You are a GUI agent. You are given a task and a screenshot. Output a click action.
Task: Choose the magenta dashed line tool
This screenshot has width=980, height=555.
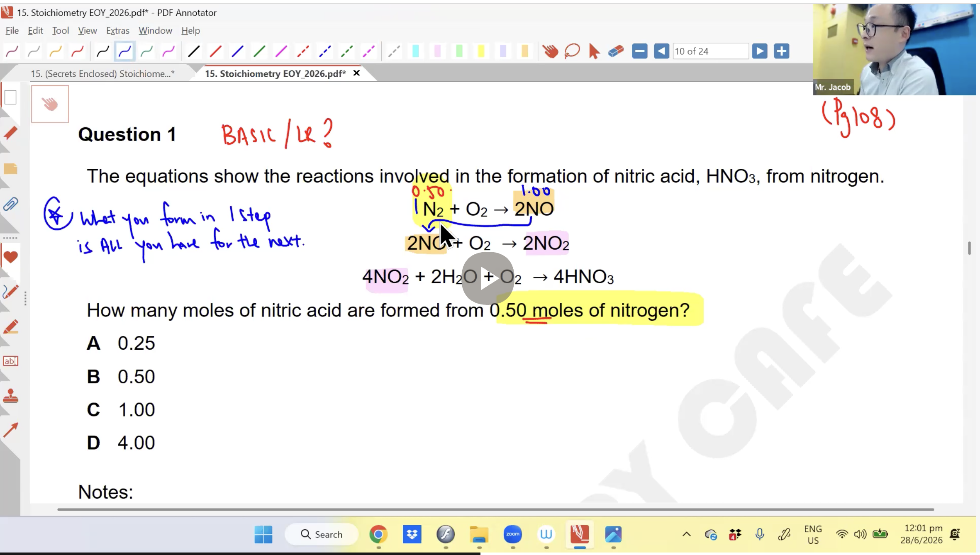point(369,51)
